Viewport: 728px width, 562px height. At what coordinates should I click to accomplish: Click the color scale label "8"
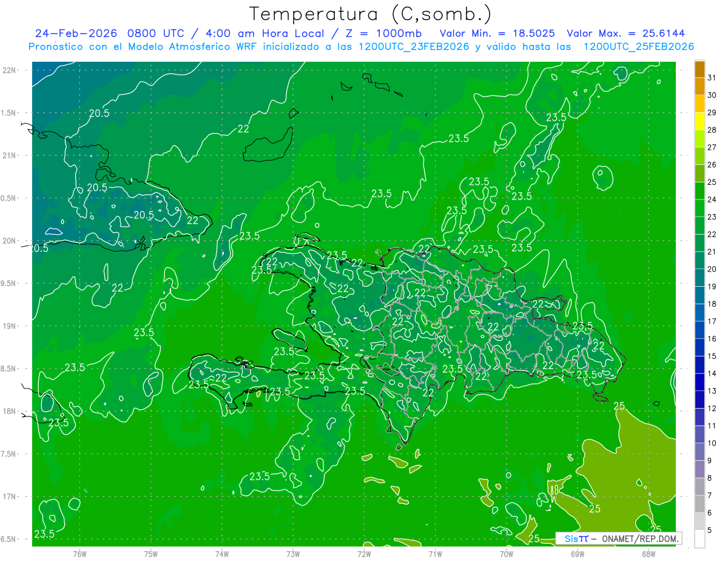710,478
